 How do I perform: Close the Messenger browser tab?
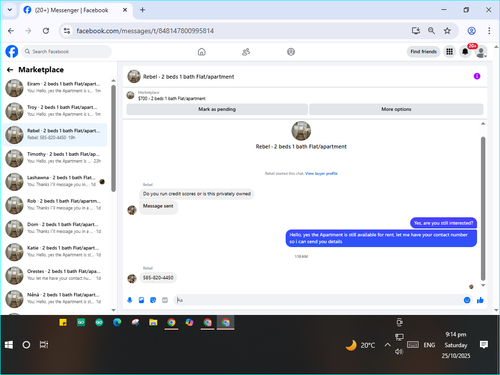(125, 10)
